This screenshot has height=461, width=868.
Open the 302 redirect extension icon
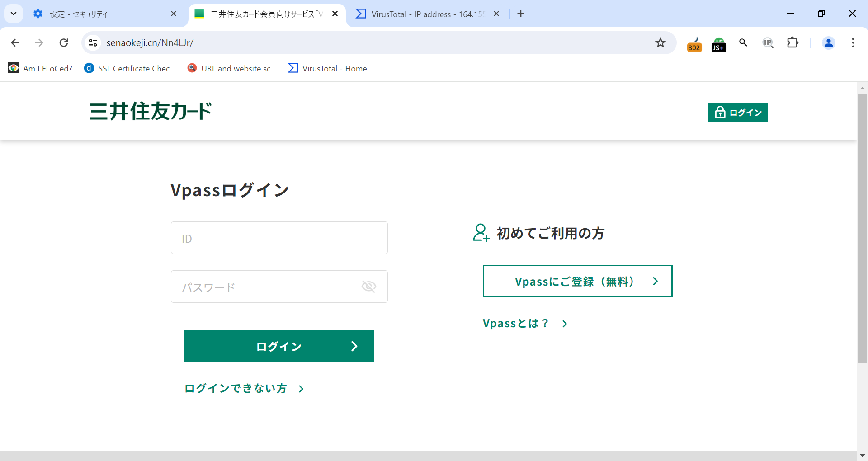point(694,44)
